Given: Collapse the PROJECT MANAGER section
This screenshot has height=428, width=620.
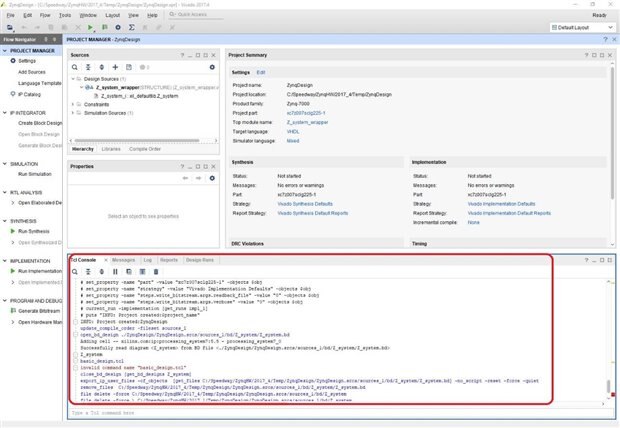Looking at the screenshot, I should coord(5,49).
